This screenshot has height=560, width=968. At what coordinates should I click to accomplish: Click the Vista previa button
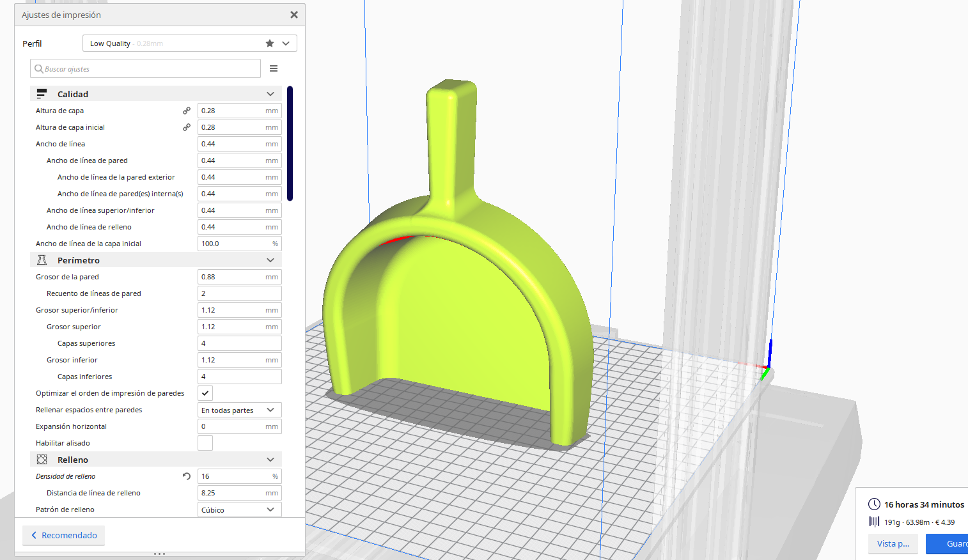tap(893, 543)
